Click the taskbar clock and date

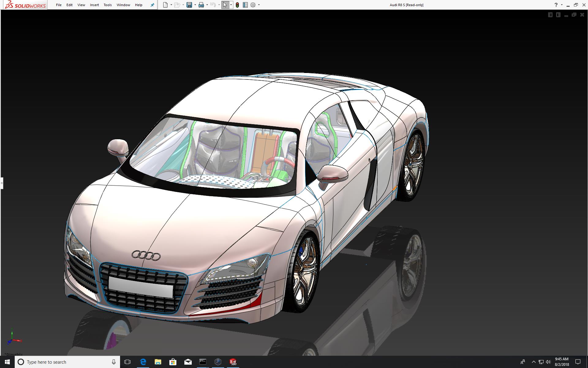coord(562,362)
